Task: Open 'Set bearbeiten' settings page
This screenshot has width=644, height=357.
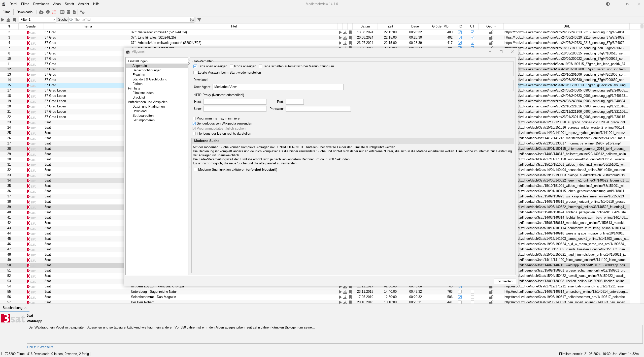Action: click(143, 116)
